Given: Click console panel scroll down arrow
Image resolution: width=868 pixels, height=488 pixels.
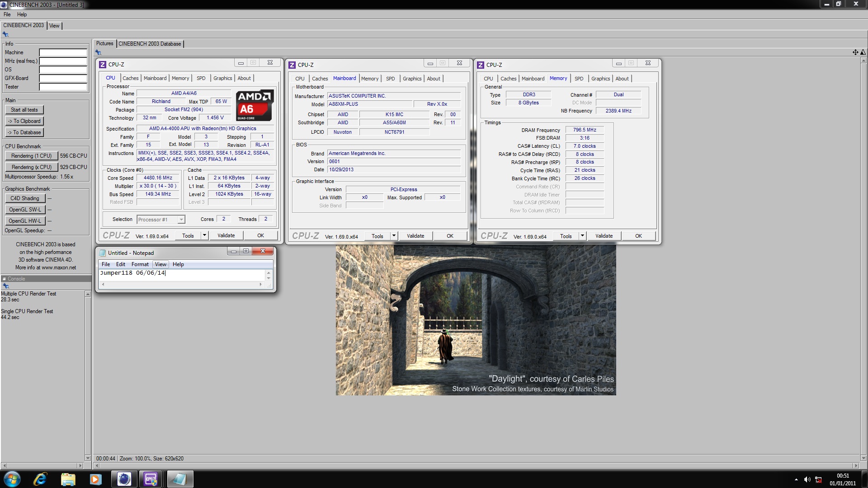Looking at the screenshot, I should [88, 458].
